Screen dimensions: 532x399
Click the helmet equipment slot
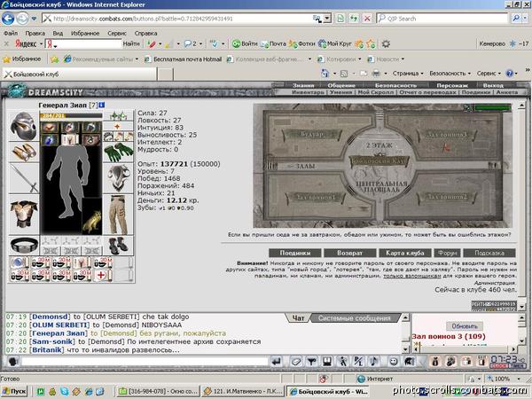(x=23, y=125)
